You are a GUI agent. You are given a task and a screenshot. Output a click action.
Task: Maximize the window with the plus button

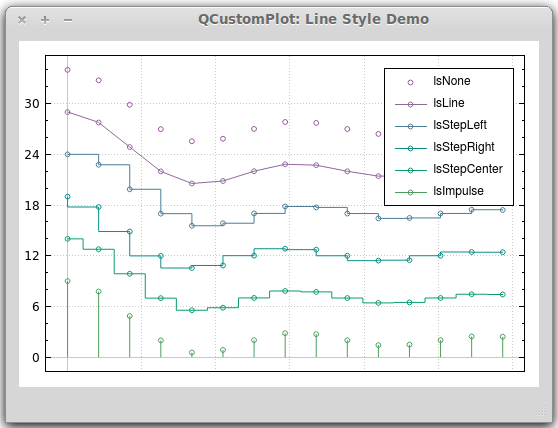pyautogui.click(x=45, y=20)
